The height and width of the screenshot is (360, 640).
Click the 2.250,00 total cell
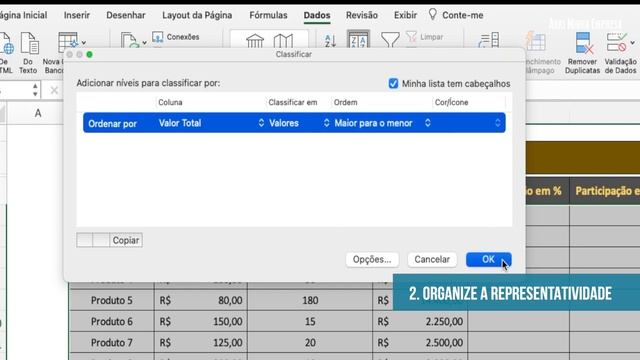[x=420, y=322]
